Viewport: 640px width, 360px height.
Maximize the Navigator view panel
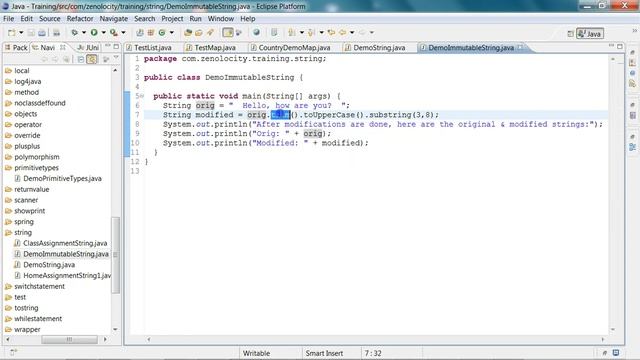click(x=116, y=47)
